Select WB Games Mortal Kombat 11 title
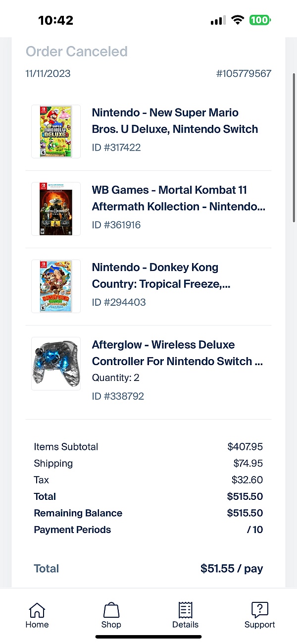Viewport: 297px width, 644px height. pos(178,198)
